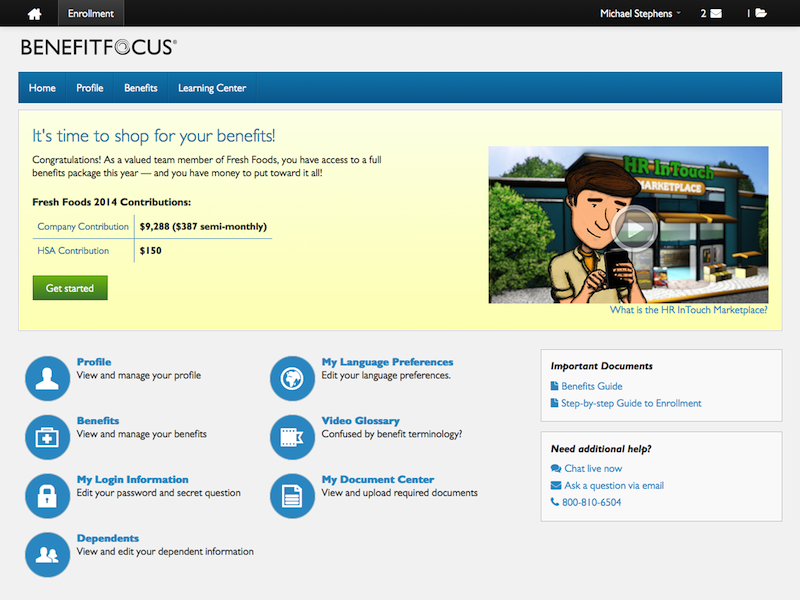Click View and edit your dependent information text
Screen dimensions: 800x600
[x=165, y=552]
